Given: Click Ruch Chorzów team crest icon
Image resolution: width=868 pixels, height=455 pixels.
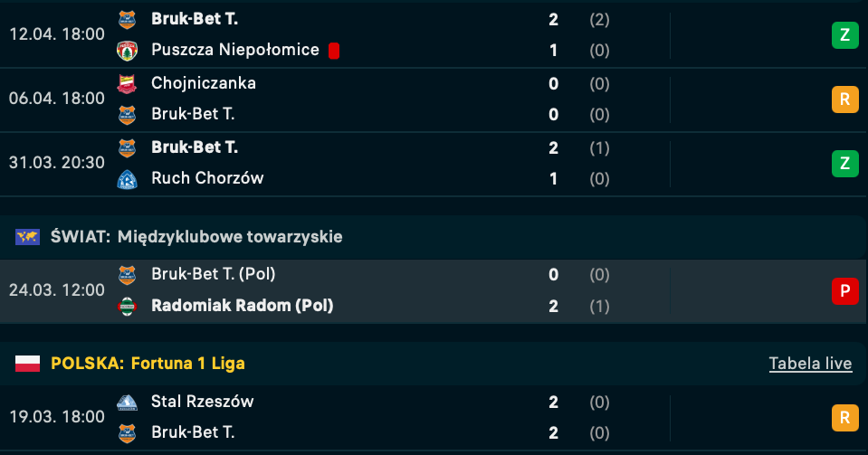Looking at the screenshot, I should (127, 179).
